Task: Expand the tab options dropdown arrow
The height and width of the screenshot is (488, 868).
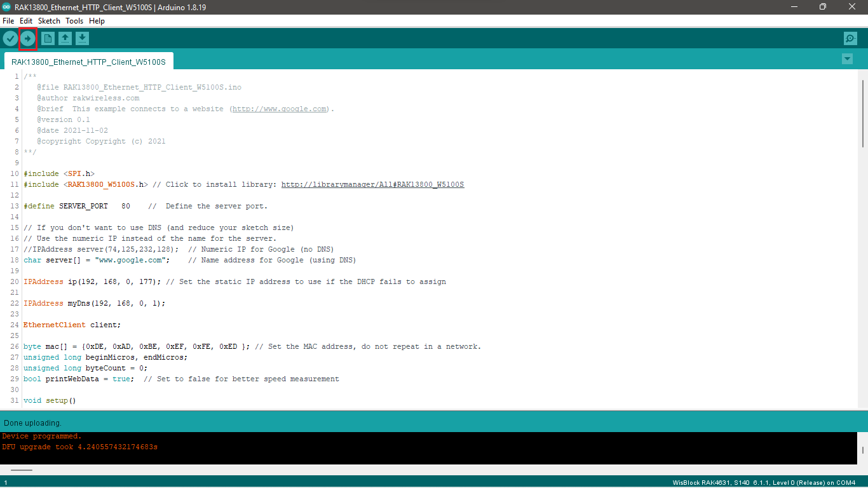Action: 847,59
